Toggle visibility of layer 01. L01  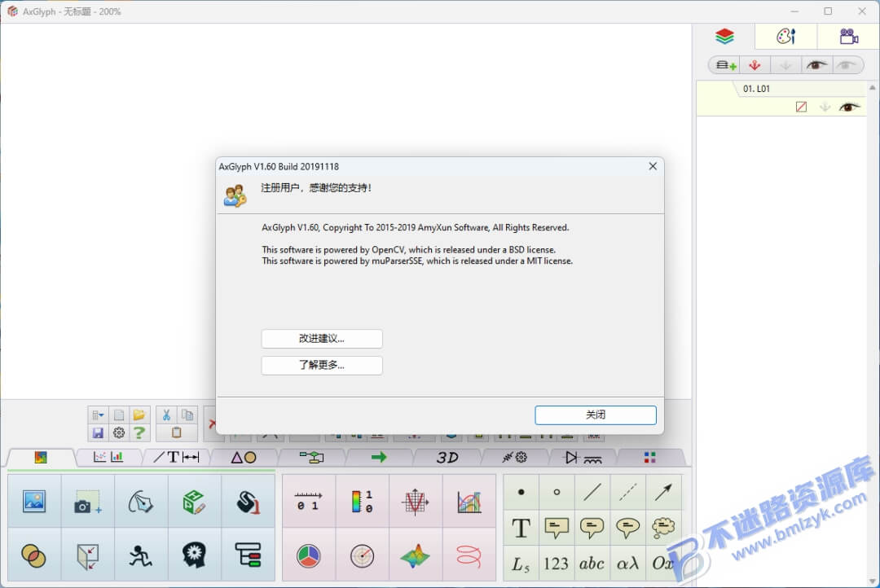pos(849,107)
